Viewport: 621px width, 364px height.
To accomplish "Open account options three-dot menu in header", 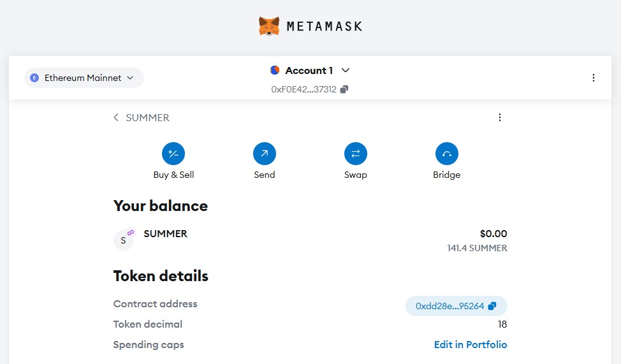I will click(593, 78).
